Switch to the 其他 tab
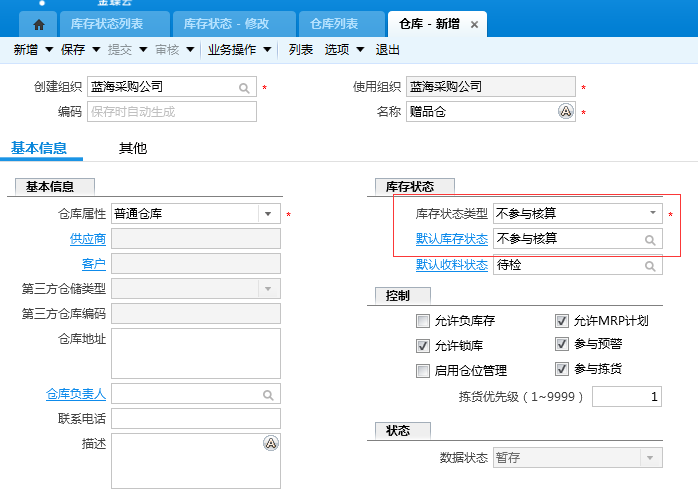 coord(133,148)
